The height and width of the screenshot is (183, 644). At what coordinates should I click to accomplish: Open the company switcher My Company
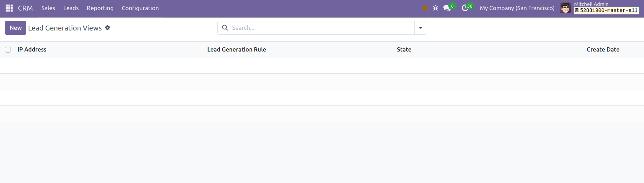(517, 8)
